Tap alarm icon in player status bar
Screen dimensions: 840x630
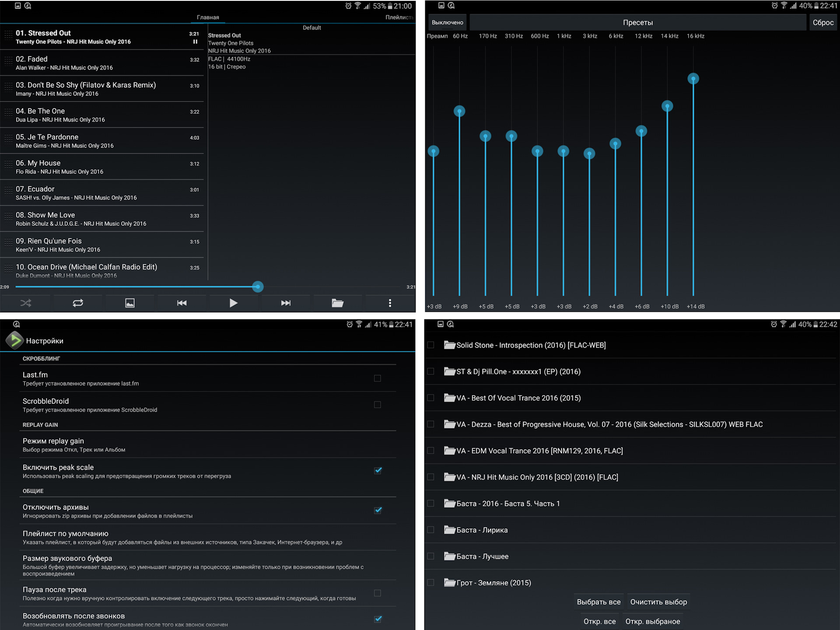[x=348, y=6]
